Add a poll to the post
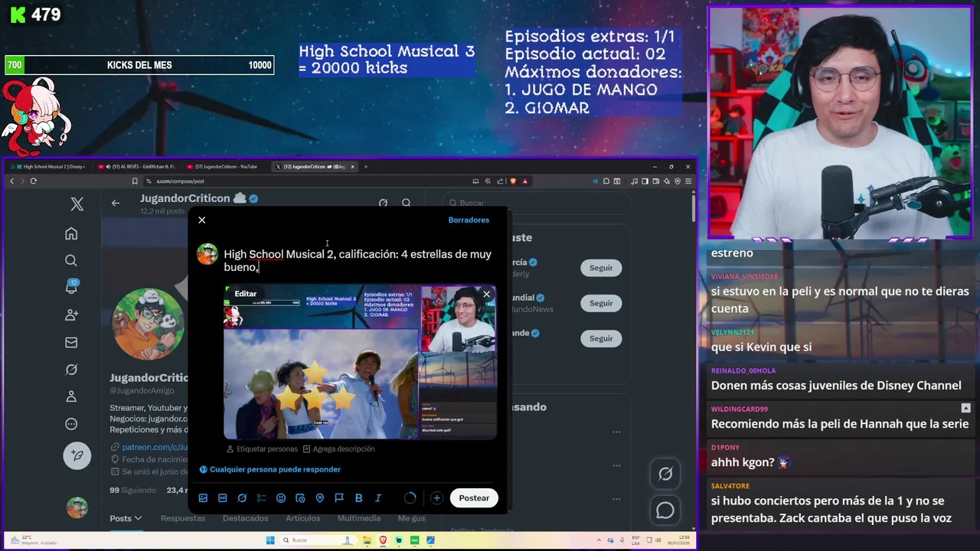Viewport: 980px width, 551px height. click(x=261, y=498)
